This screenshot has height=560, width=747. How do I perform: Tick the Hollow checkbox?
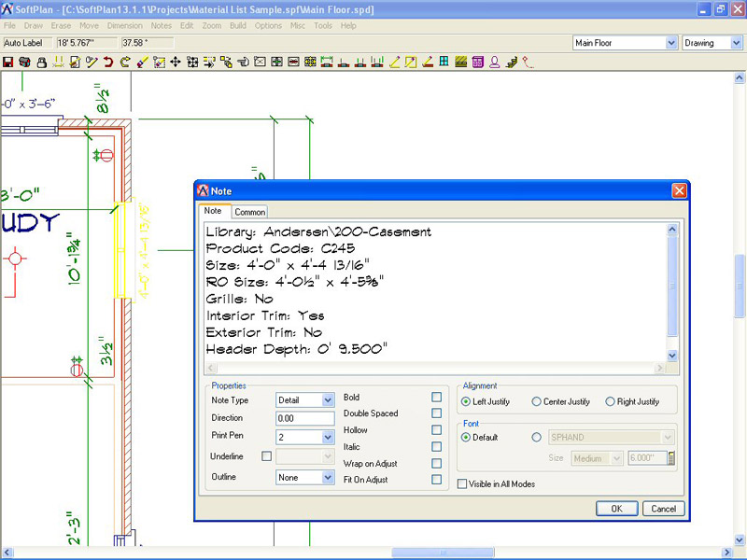click(x=436, y=430)
